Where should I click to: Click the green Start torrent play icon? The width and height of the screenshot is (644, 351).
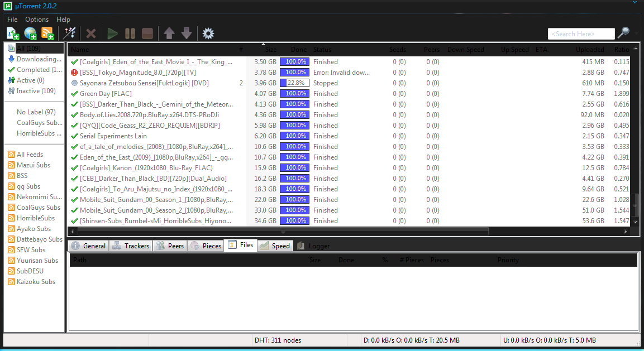112,33
